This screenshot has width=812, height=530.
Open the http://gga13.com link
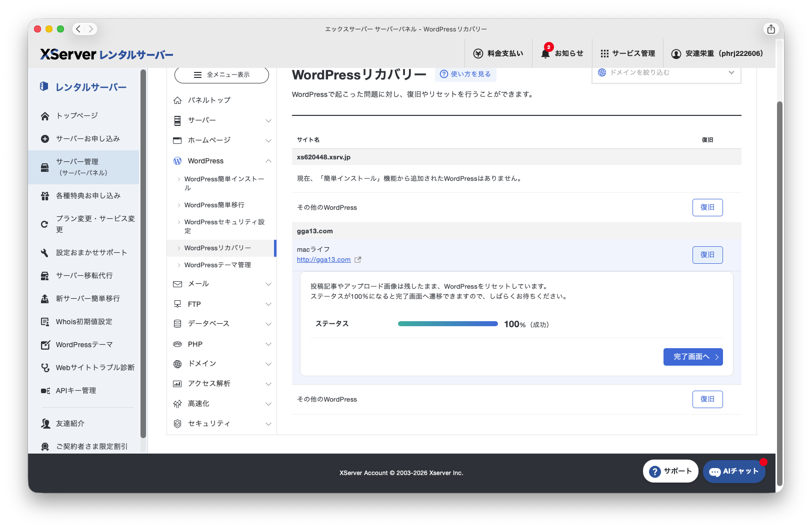323,260
